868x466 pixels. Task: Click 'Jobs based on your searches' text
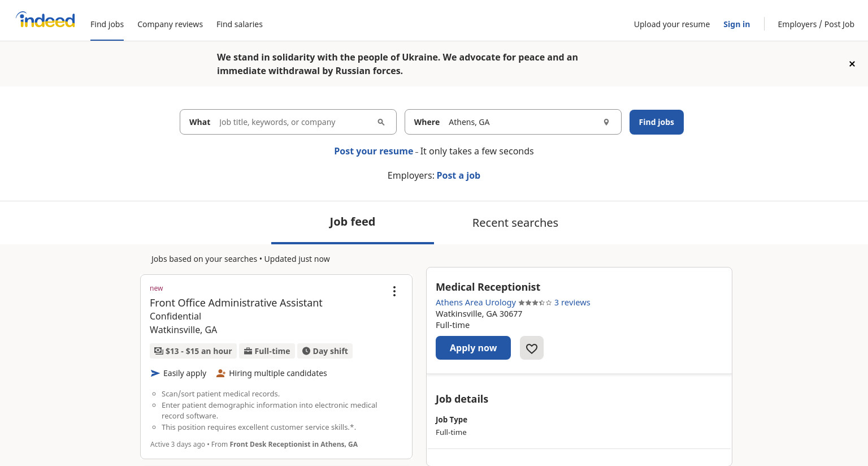pyautogui.click(x=204, y=259)
